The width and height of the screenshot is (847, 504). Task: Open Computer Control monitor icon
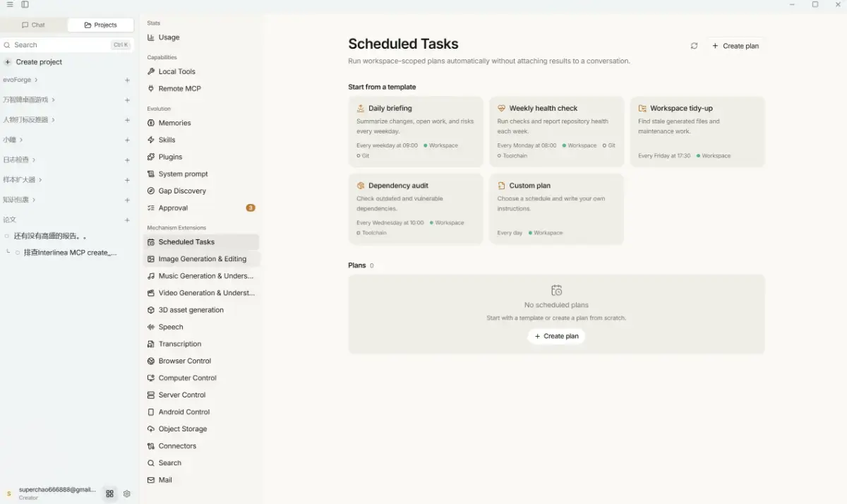coord(151,378)
